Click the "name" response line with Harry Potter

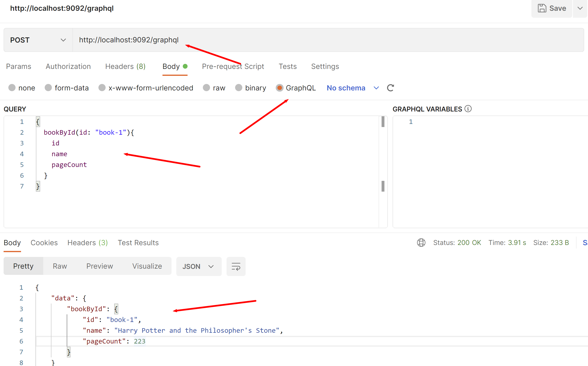[183, 330]
